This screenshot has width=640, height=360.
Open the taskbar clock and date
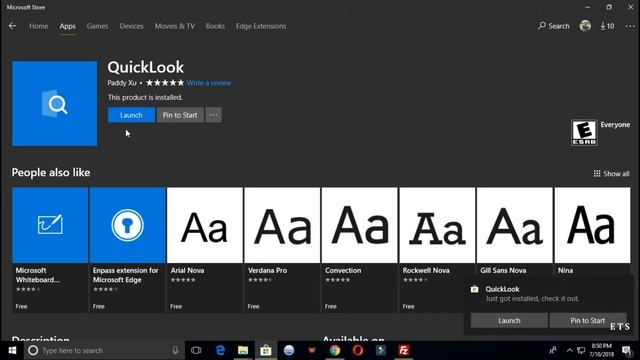point(601,350)
